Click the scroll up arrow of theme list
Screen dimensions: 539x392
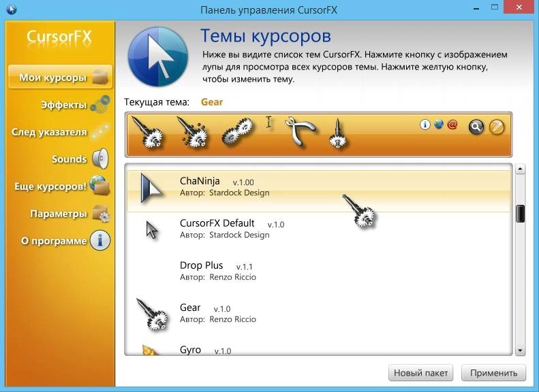pos(520,169)
